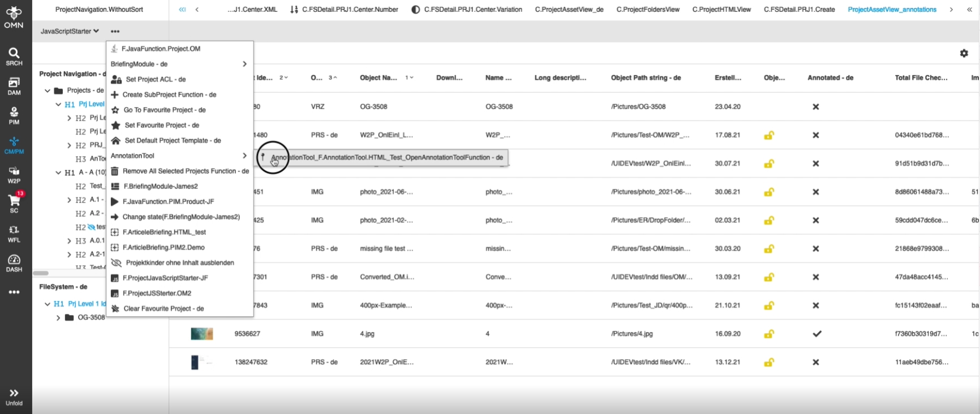980x414 pixels.
Task: Open the JavaScriptStarter dropdown
Action: coord(70,31)
